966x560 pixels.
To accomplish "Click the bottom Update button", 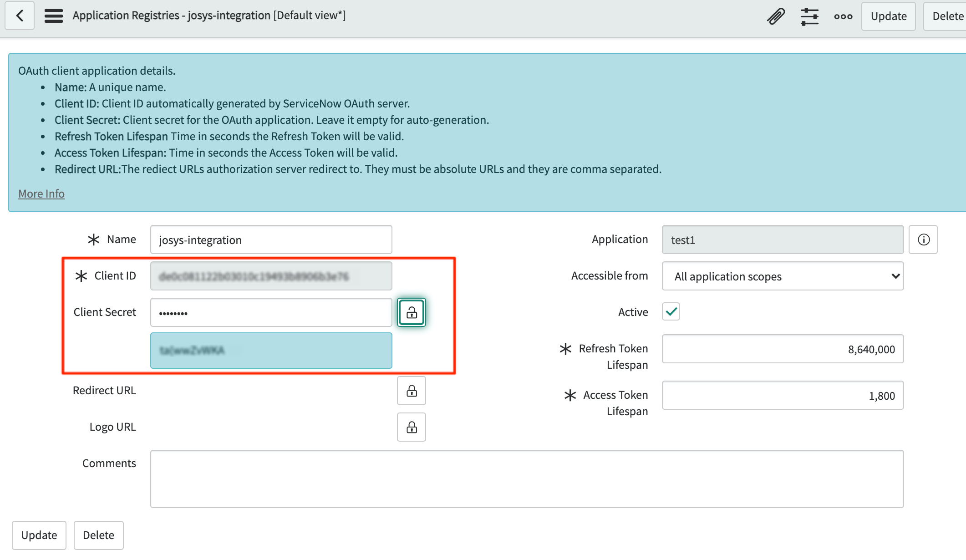I will pyautogui.click(x=39, y=535).
